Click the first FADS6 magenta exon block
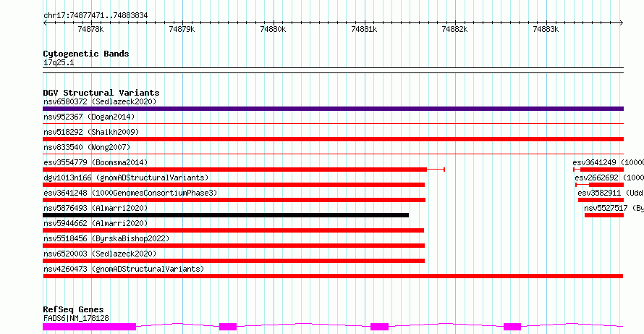This screenshot has height=334, width=644. pos(89,327)
